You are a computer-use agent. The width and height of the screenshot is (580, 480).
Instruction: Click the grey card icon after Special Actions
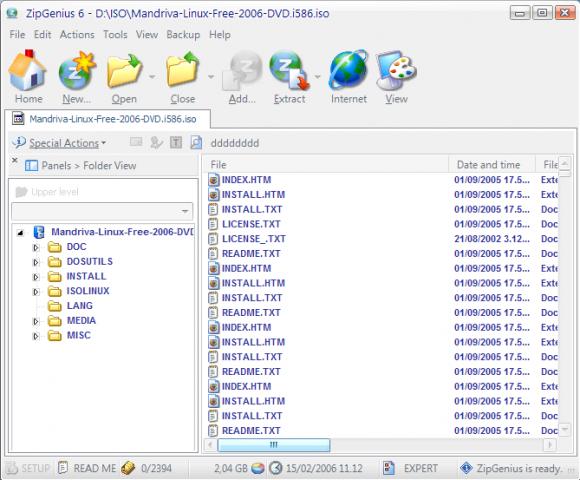(136, 142)
